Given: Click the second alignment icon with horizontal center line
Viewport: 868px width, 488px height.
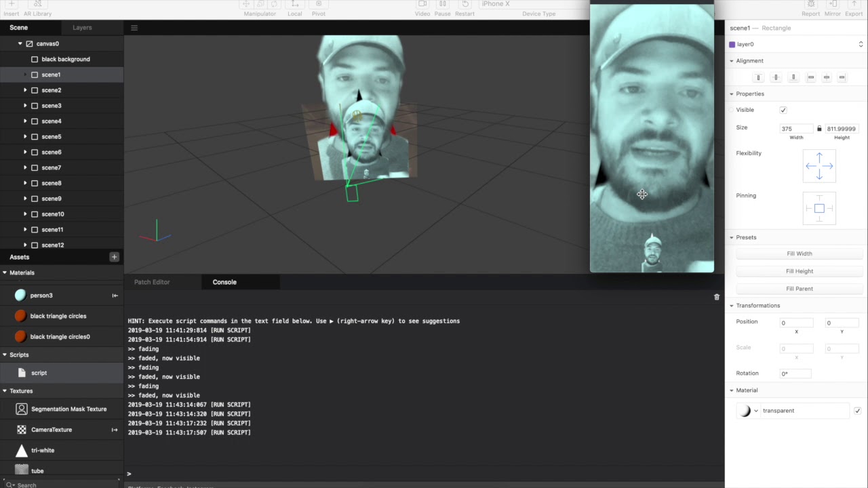Looking at the screenshot, I should pyautogui.click(x=776, y=77).
